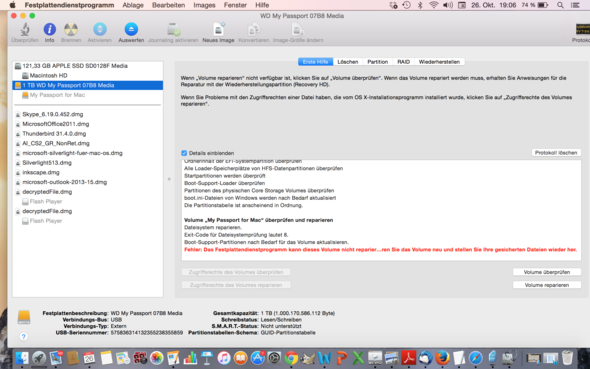This screenshot has width=590, height=369.
Task: Open iBooks from the Dock
Action: point(240,358)
